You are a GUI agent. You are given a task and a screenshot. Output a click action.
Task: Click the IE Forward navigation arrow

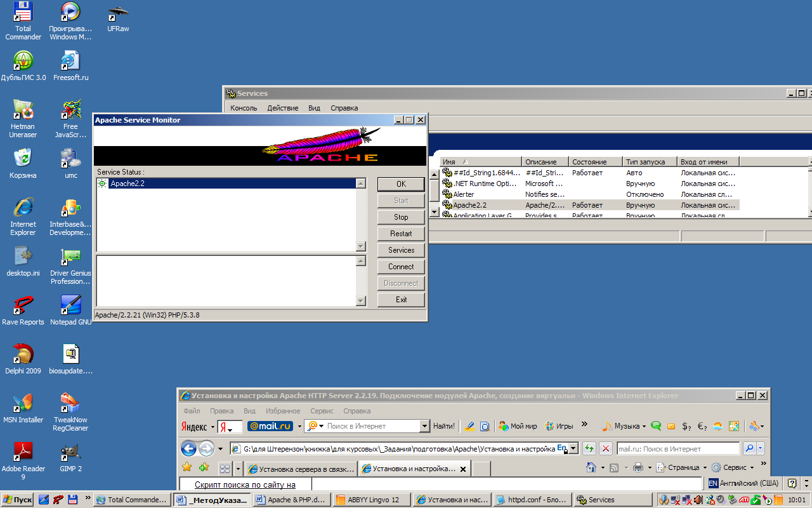207,448
